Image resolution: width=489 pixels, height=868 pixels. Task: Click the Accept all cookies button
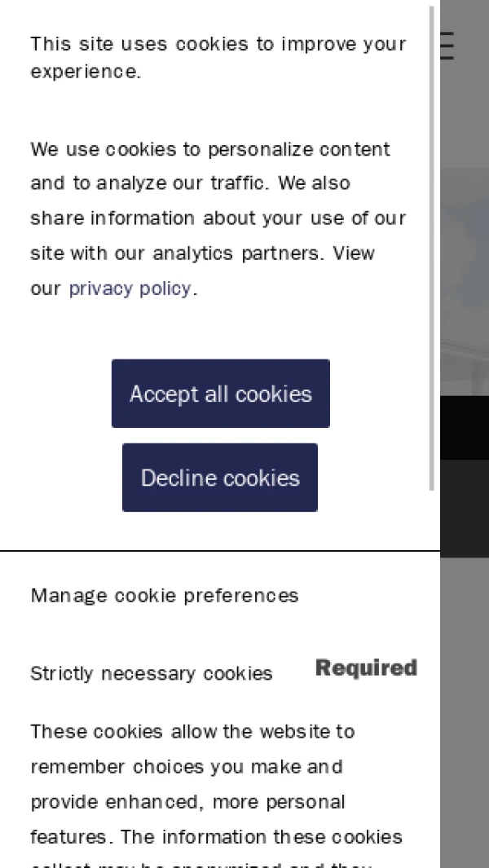(x=220, y=394)
